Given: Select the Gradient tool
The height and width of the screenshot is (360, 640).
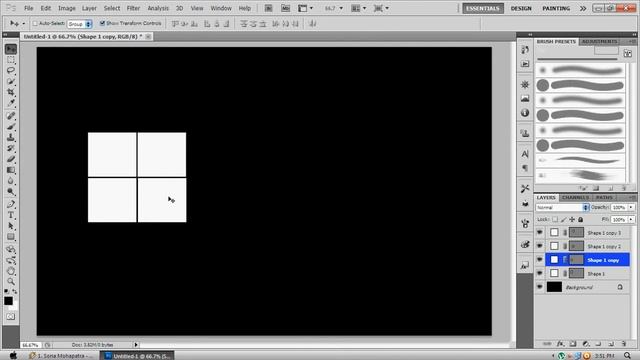Looking at the screenshot, I should point(11,170).
